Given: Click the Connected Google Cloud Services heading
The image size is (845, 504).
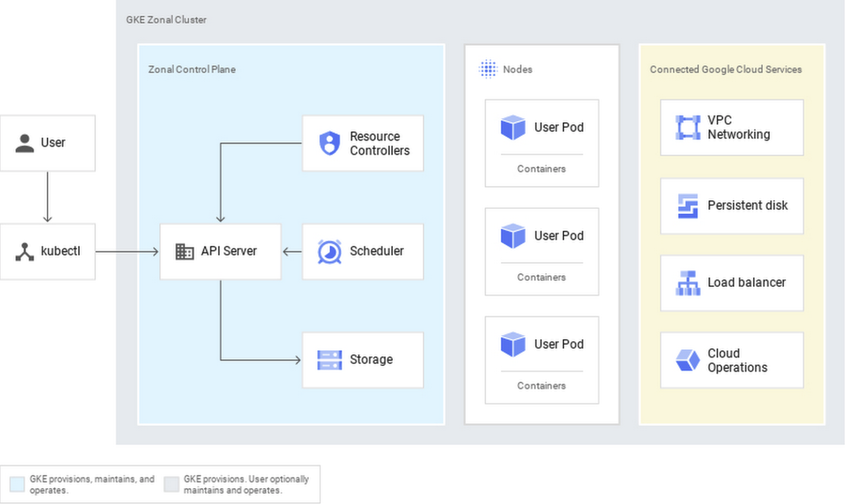Looking at the screenshot, I should click(x=725, y=69).
